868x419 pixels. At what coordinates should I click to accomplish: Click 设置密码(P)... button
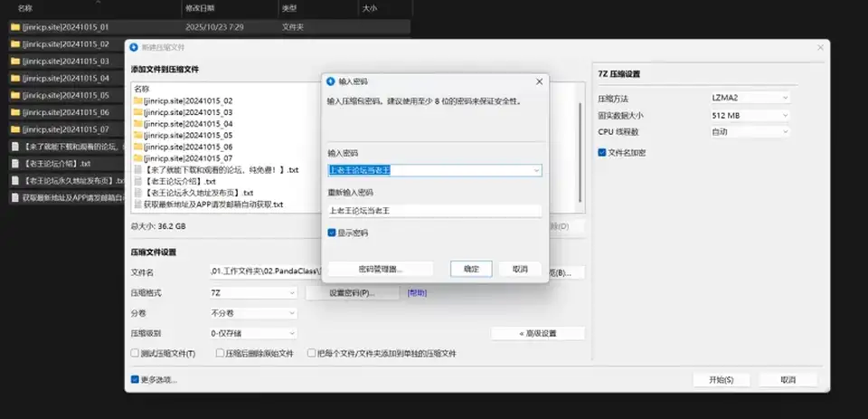point(352,292)
